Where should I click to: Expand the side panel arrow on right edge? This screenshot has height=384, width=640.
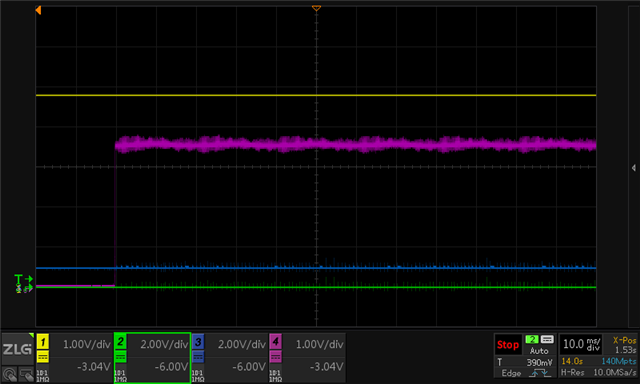[x=633, y=168]
